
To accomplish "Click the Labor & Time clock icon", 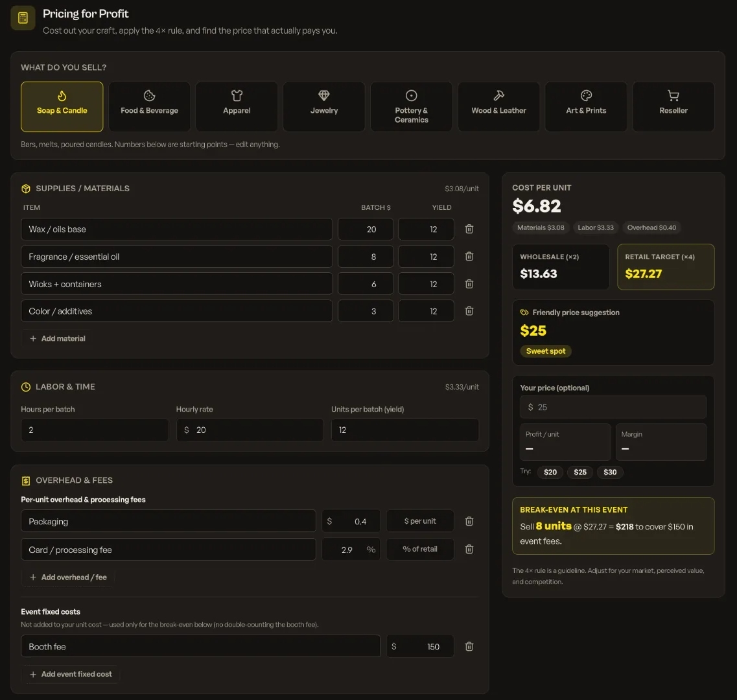I will tap(26, 387).
